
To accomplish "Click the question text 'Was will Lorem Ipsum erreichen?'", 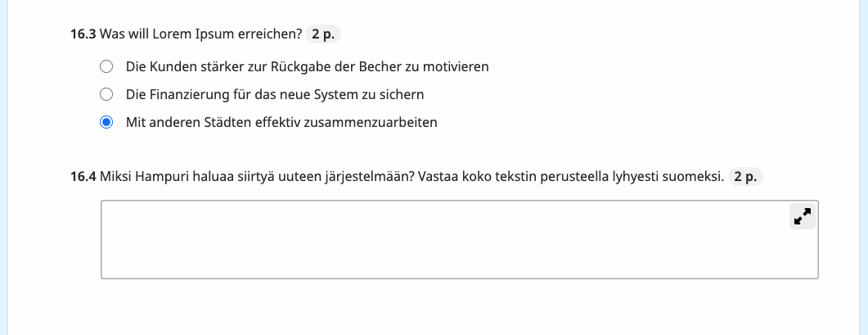I will point(201,34).
